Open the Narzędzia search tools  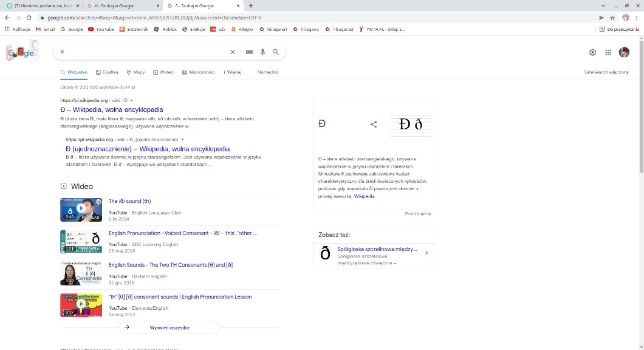pos(268,72)
